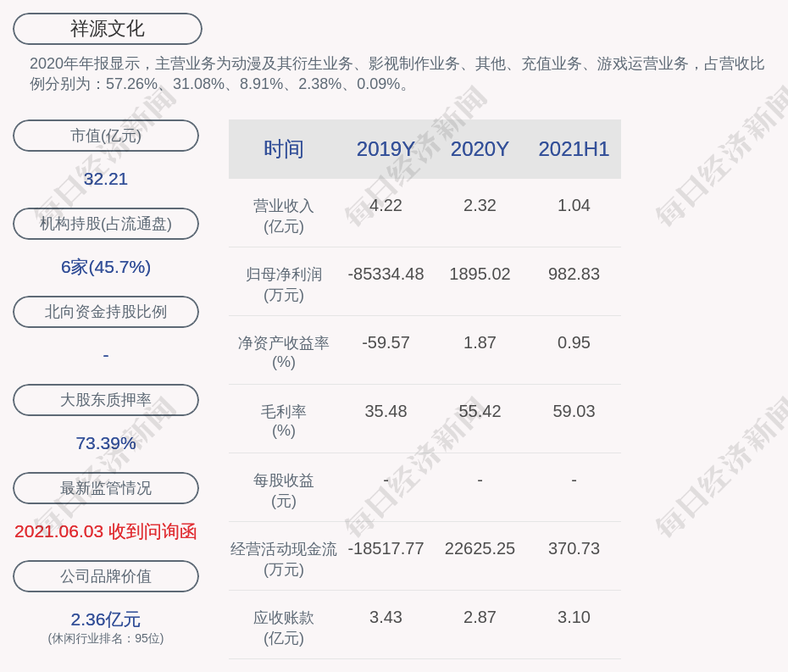Select the 2020Y column header
Viewport: 788px width, 672px height.
480,149
